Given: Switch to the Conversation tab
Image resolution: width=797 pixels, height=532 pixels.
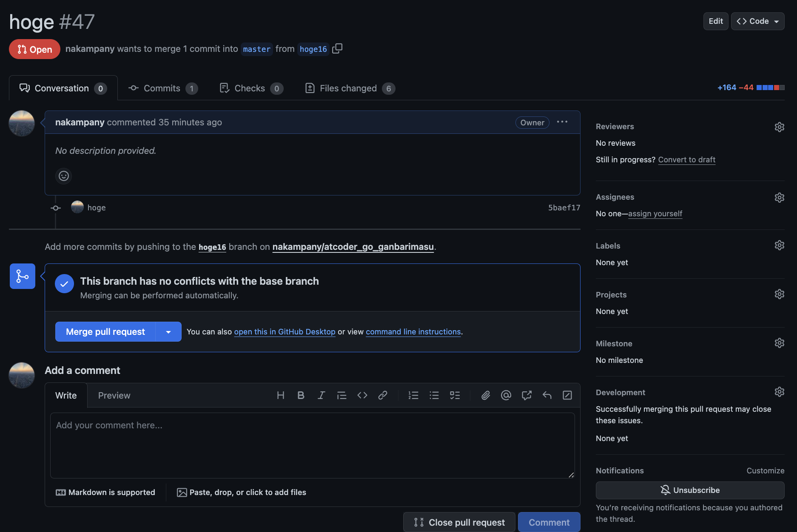Looking at the screenshot, I should tap(63, 88).
